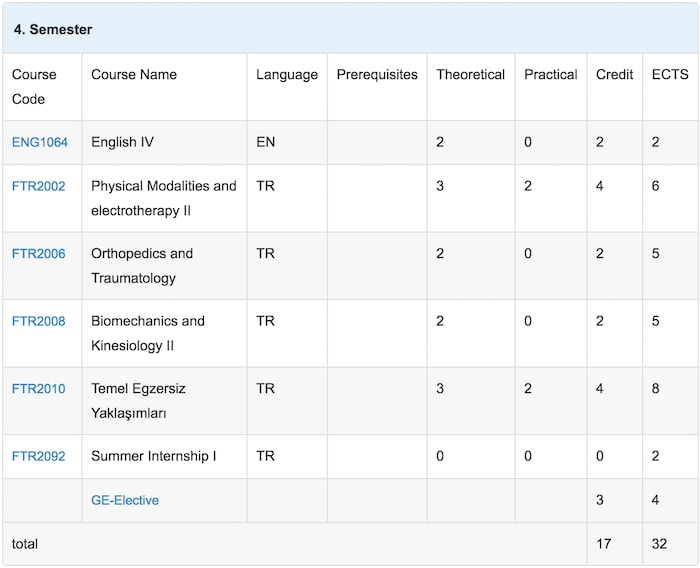The width and height of the screenshot is (700, 568).
Task: Click the Course Name column header
Action: coord(134,75)
